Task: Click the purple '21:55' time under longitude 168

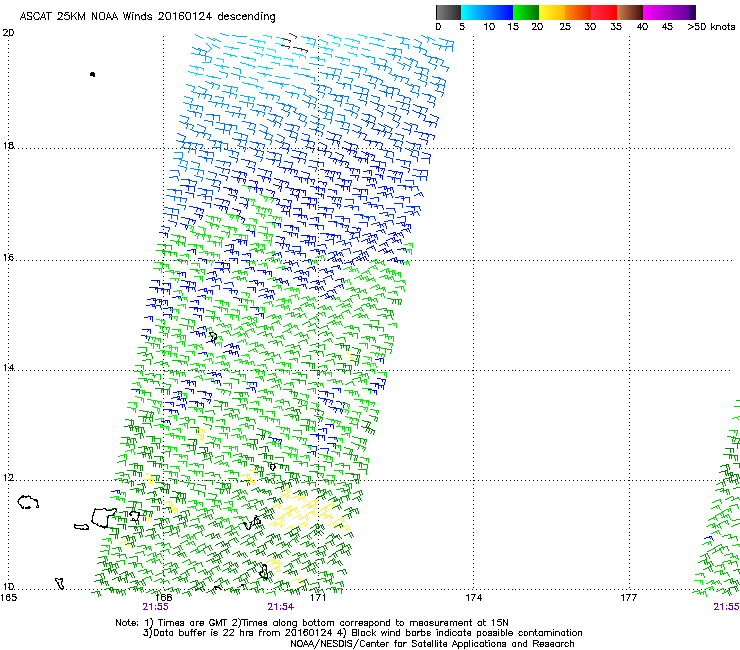Action: [155, 607]
